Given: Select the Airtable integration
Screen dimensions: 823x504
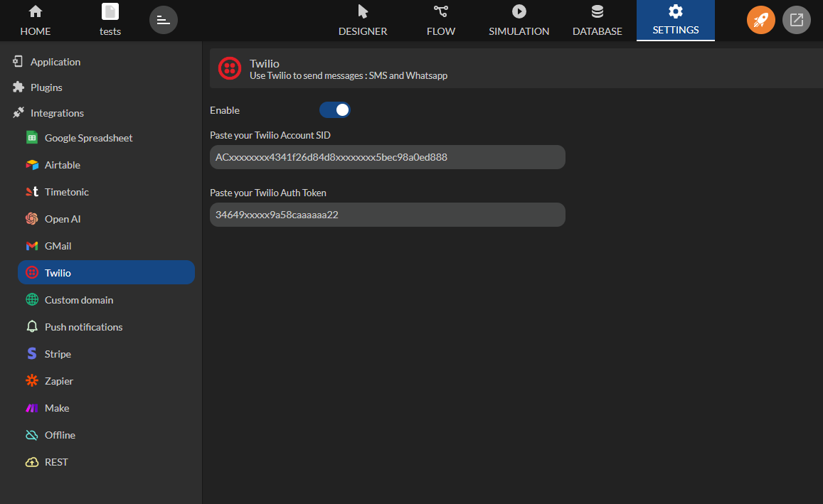Looking at the screenshot, I should [62, 165].
